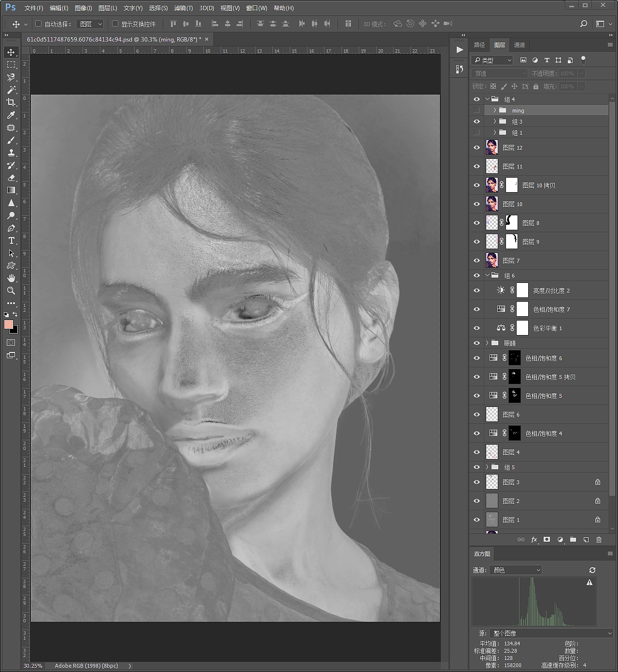Click the Create new group icon
The height and width of the screenshot is (672, 618).
point(573,540)
